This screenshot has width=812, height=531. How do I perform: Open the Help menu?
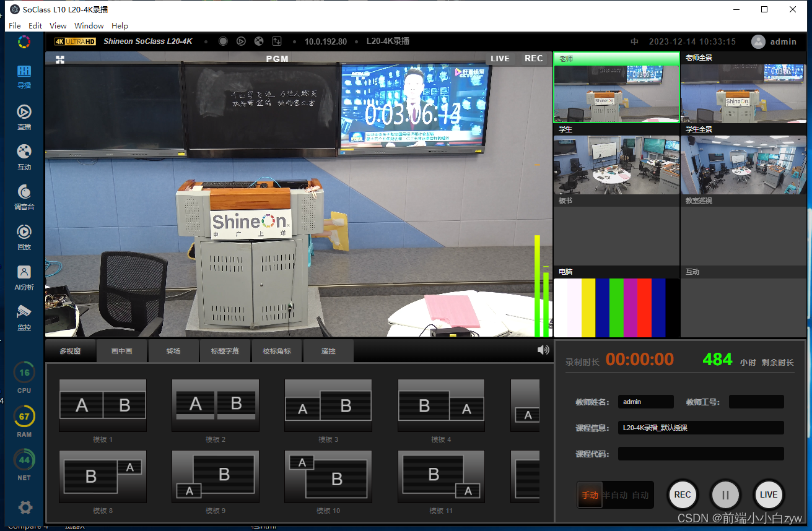[x=120, y=25]
